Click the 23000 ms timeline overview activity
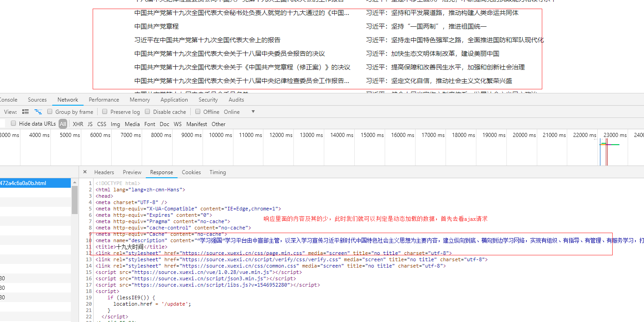Screen dimensions: 644x322 tap(609, 145)
